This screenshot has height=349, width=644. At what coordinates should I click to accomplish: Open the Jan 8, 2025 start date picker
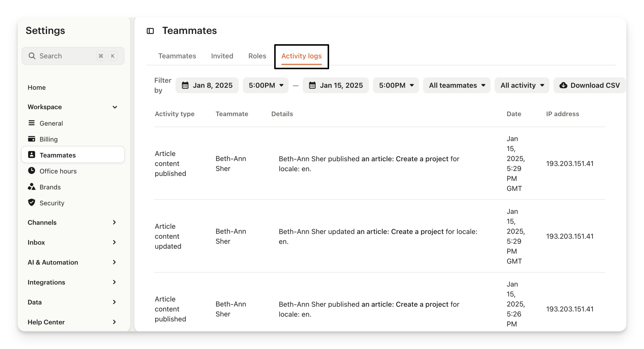(207, 85)
